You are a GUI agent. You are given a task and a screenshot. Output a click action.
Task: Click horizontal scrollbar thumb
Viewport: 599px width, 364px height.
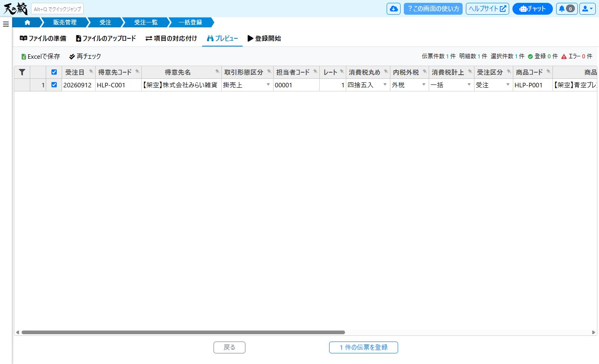click(x=183, y=332)
